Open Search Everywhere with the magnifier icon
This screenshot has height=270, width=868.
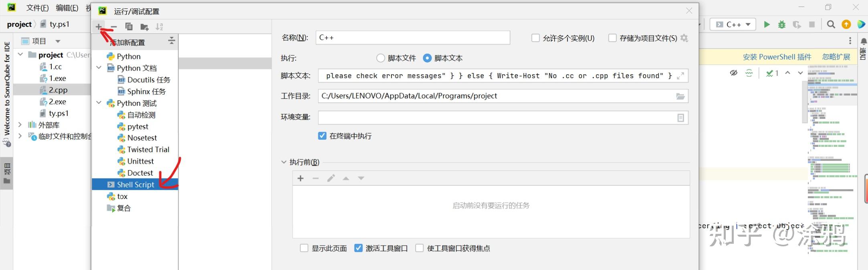831,24
